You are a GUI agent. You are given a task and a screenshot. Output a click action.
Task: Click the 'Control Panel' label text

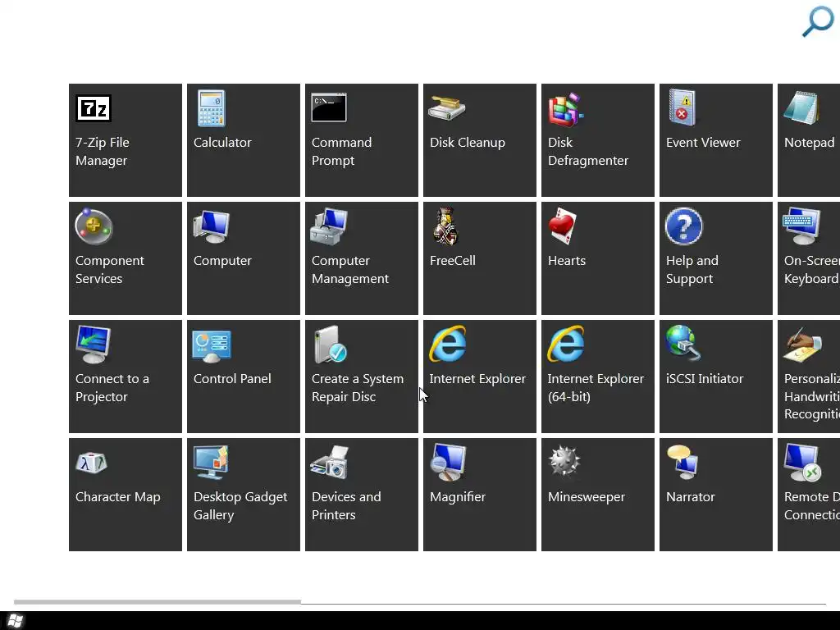(x=232, y=379)
